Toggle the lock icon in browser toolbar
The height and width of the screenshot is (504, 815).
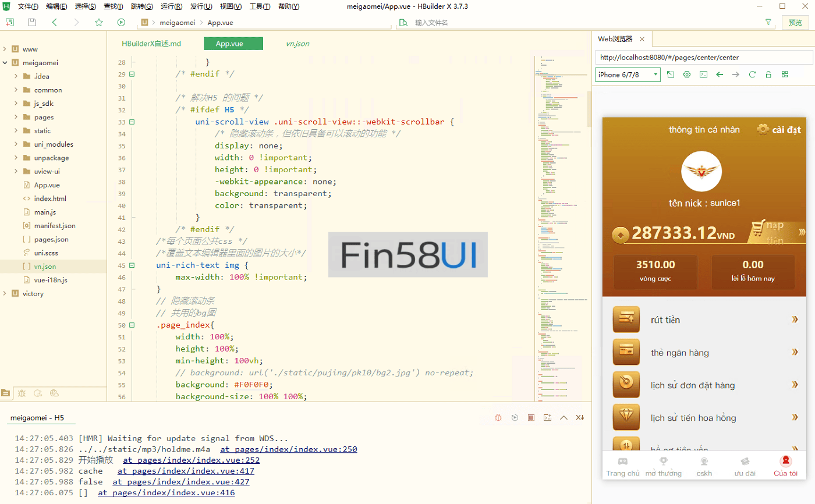point(768,74)
